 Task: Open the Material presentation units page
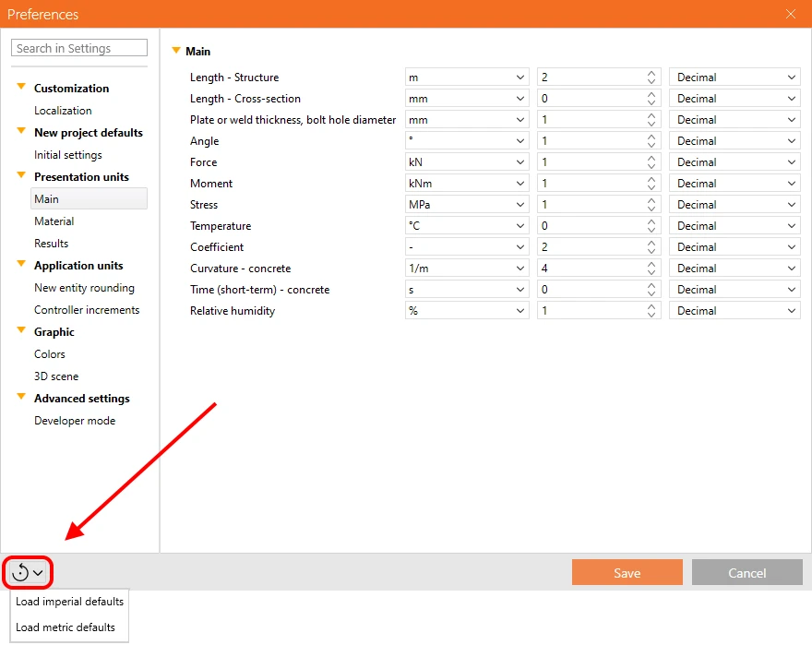(x=54, y=221)
